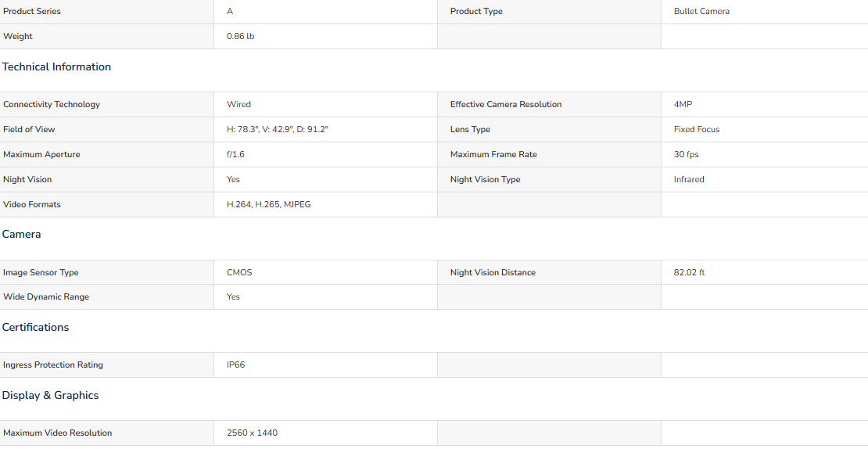Click the Infrared night vision type value
This screenshot has height=449, width=868.
pyautogui.click(x=689, y=179)
